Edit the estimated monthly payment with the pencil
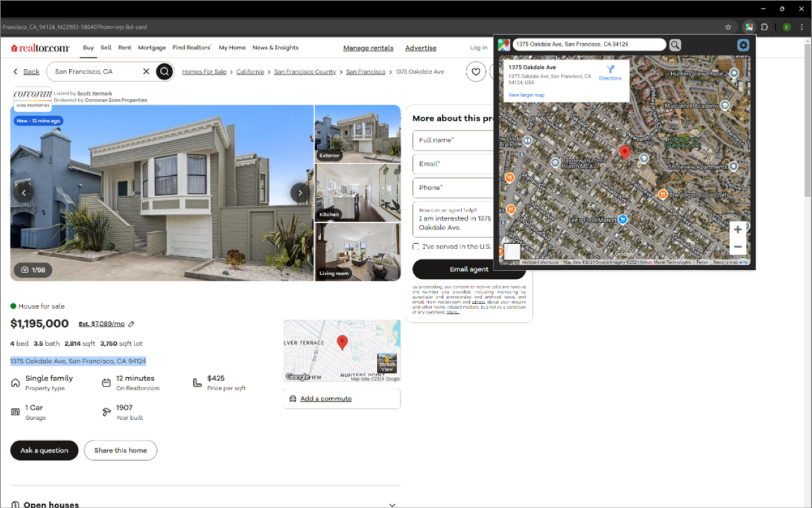The height and width of the screenshot is (508, 812). pyautogui.click(x=131, y=324)
